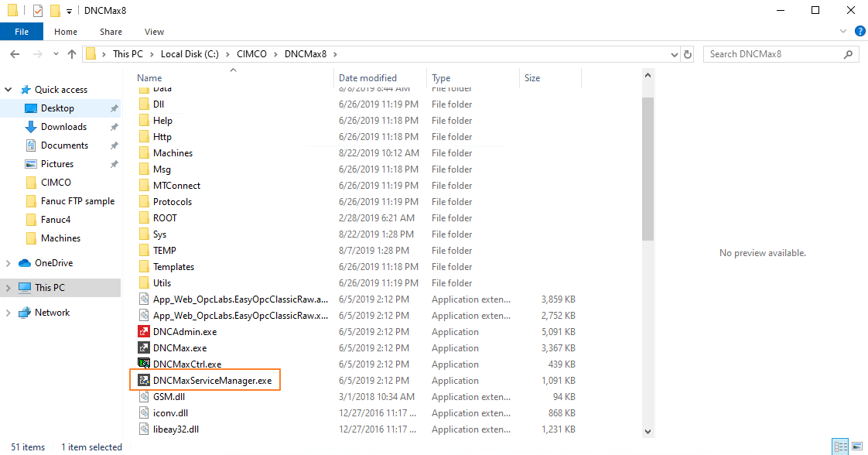
Task: Click the search magnifier icon
Action: [848, 54]
